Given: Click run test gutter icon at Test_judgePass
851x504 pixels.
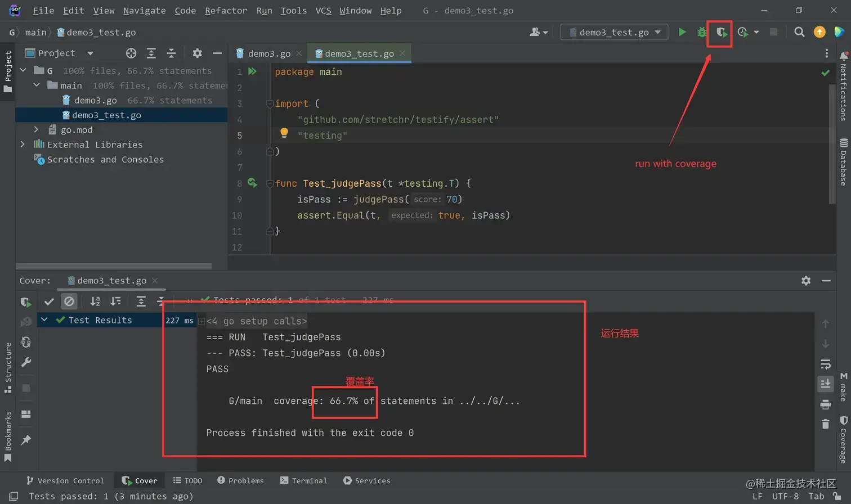Looking at the screenshot, I should coord(253,183).
